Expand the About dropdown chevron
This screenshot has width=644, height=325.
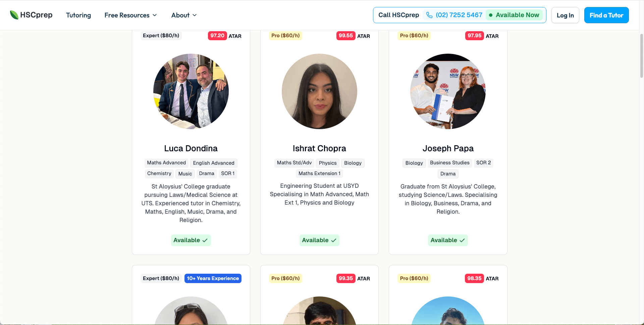(x=195, y=15)
